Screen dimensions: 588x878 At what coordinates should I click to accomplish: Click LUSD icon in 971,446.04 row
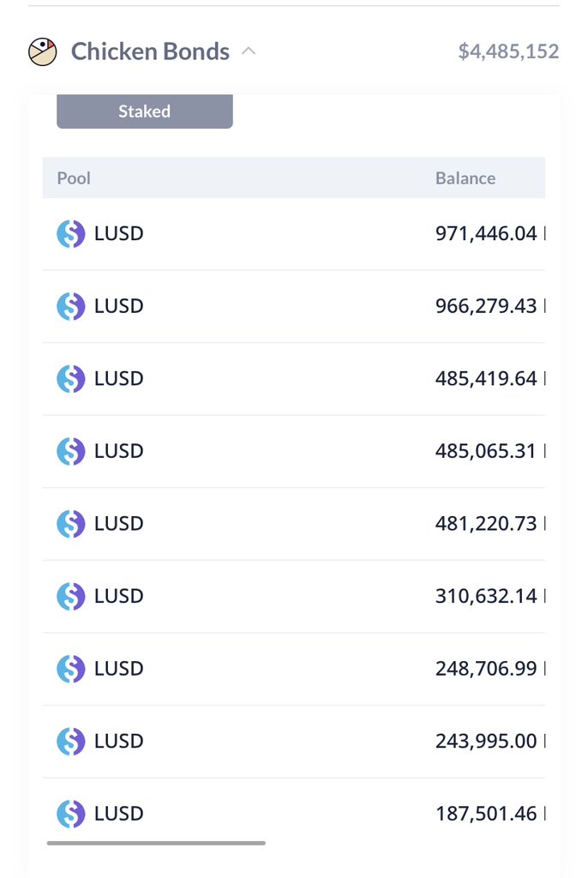71,233
